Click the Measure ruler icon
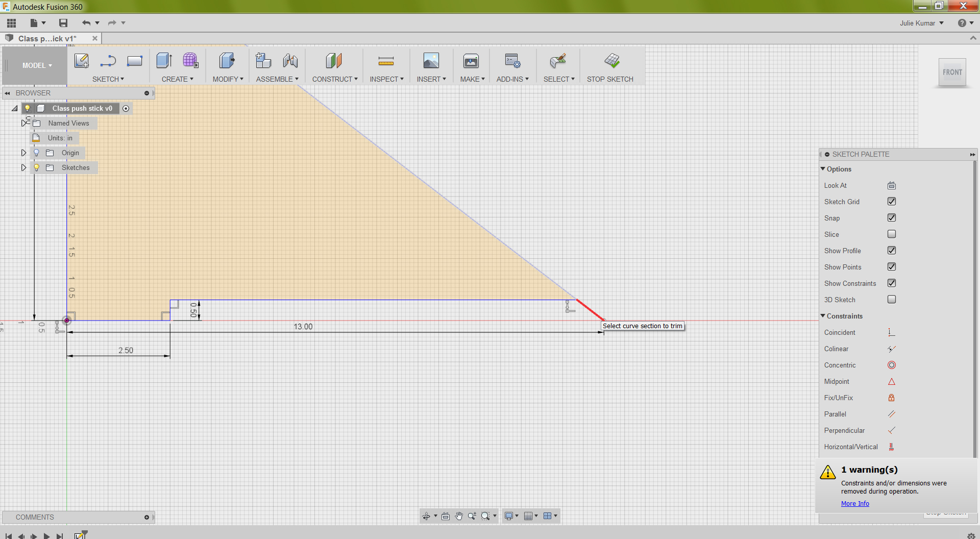Screen dimensions: 980x539 [x=386, y=61]
